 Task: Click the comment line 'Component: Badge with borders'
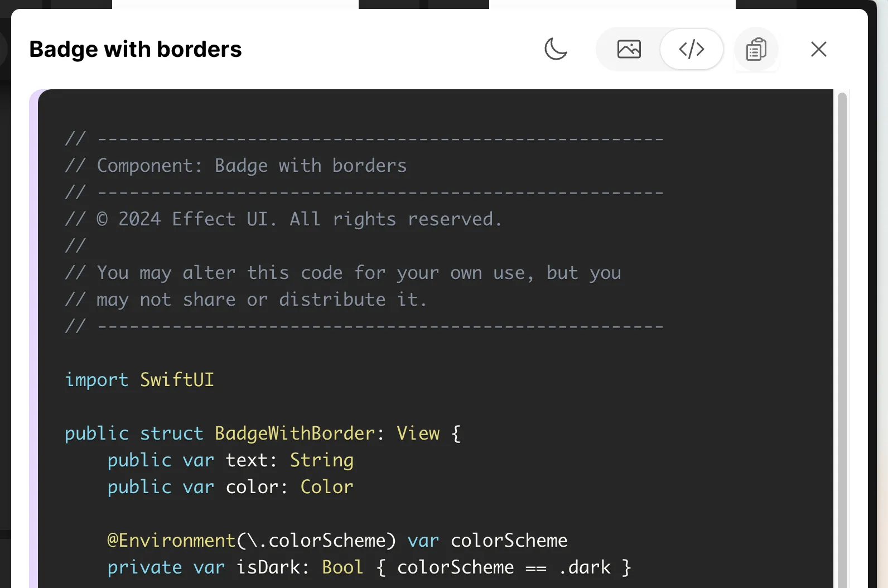point(236,166)
